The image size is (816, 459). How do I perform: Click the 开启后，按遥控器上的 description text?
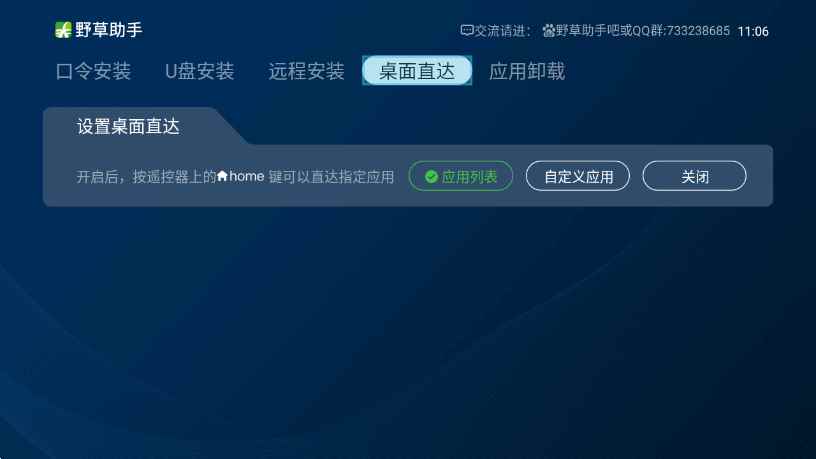tap(146, 177)
